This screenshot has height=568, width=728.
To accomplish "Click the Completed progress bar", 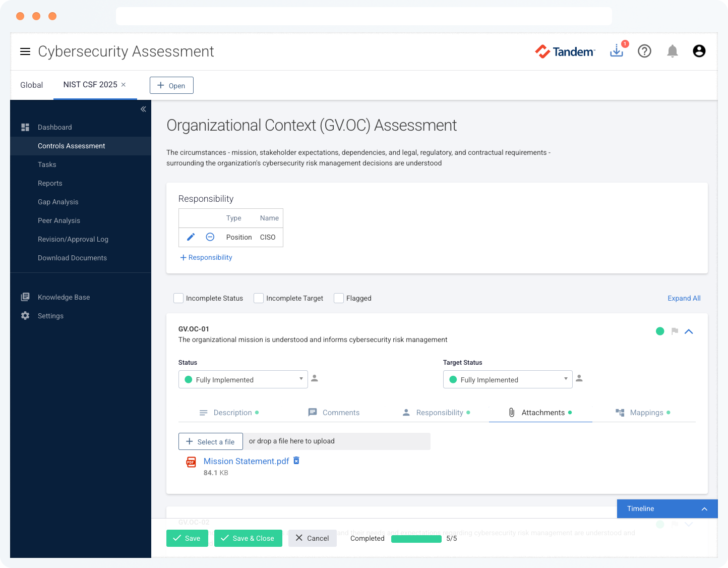I will pyautogui.click(x=416, y=539).
